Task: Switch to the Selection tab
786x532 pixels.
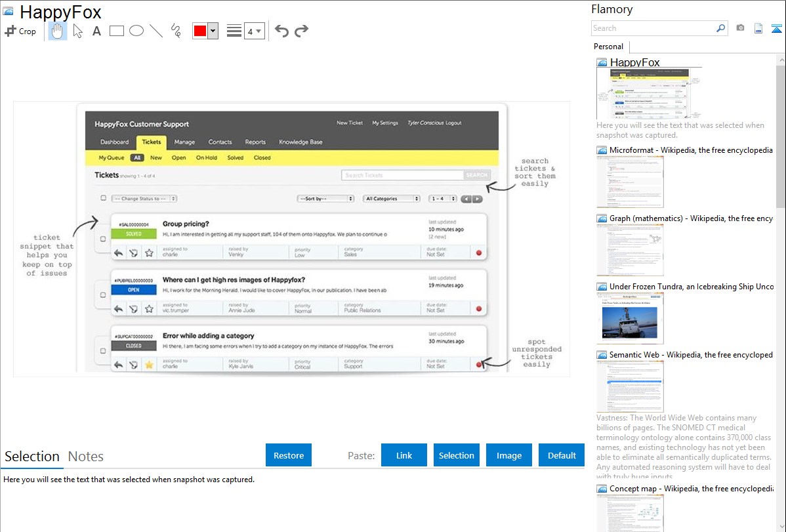Action: tap(32, 457)
